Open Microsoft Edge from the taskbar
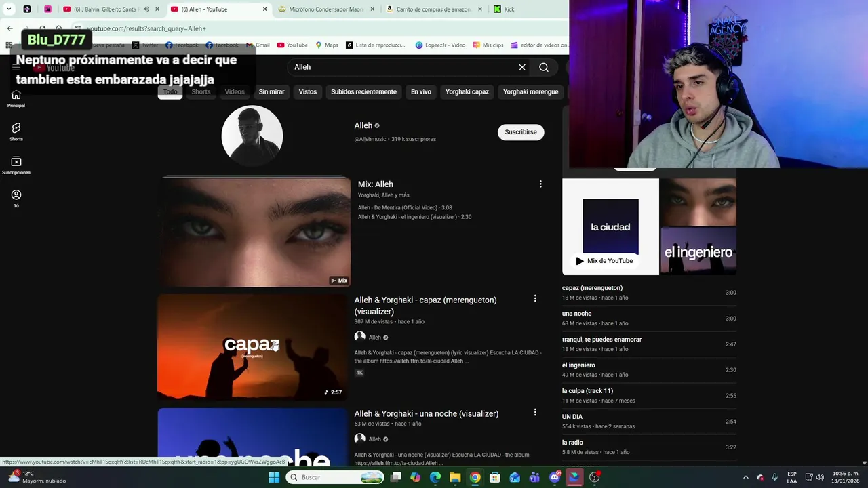Image resolution: width=868 pixels, height=488 pixels. (x=435, y=477)
